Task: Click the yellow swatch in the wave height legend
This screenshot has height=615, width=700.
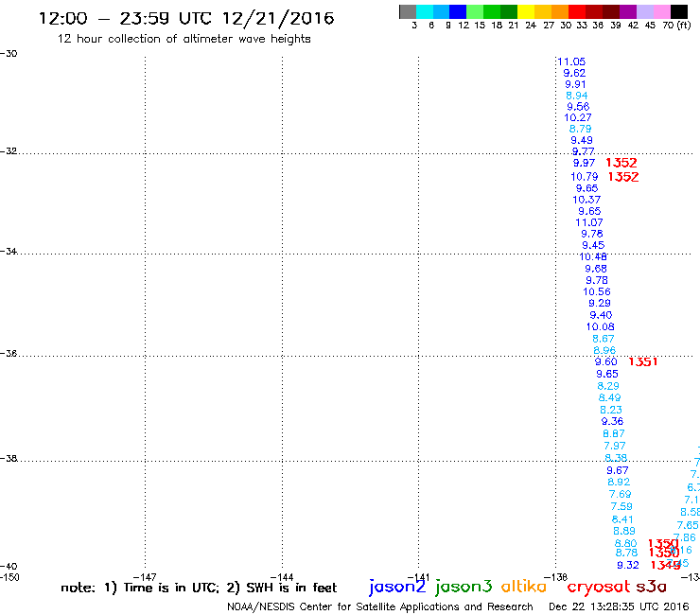Action: 525,11
